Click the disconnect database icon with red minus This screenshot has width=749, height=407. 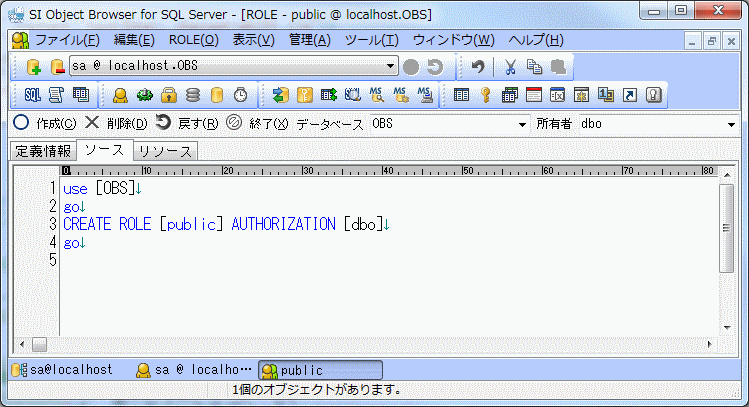coord(56,67)
